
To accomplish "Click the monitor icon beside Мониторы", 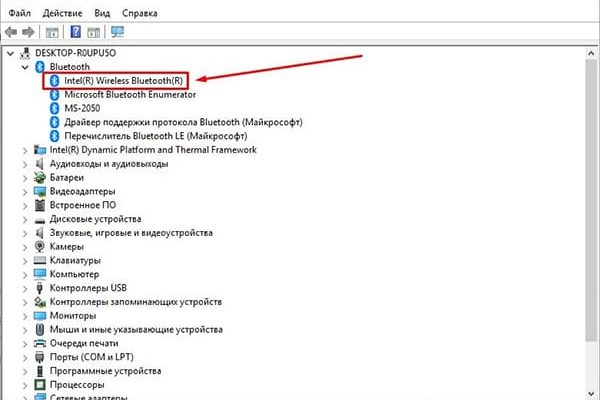I will pos(40,316).
